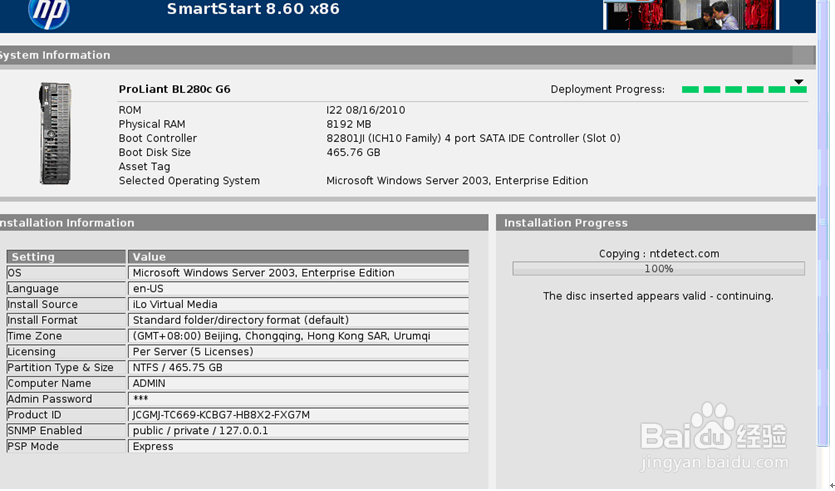The image size is (835, 491).
Task: Click the ROM value I22 08/16/2010
Action: tap(365, 110)
